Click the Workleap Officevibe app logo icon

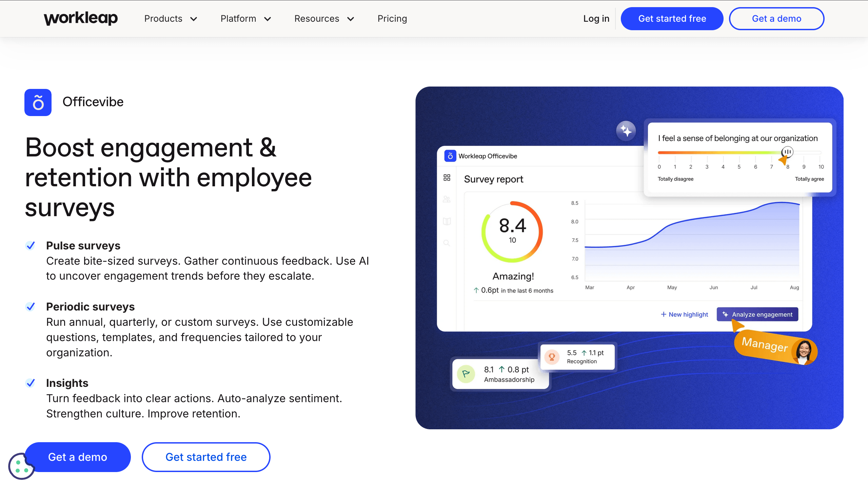[450, 156]
